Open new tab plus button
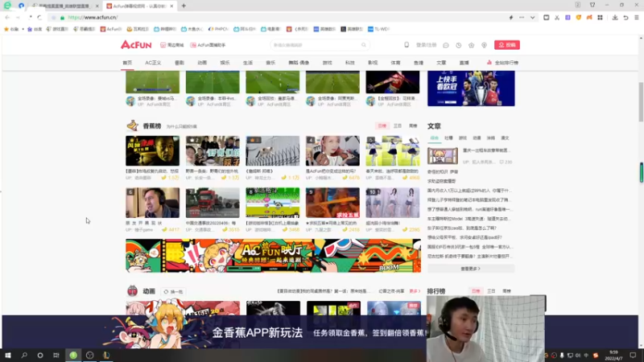This screenshot has height=362, width=644. click(x=184, y=6)
